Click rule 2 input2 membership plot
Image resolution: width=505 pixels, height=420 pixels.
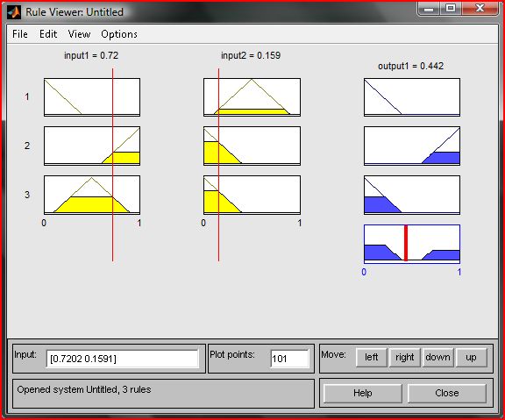252,146
